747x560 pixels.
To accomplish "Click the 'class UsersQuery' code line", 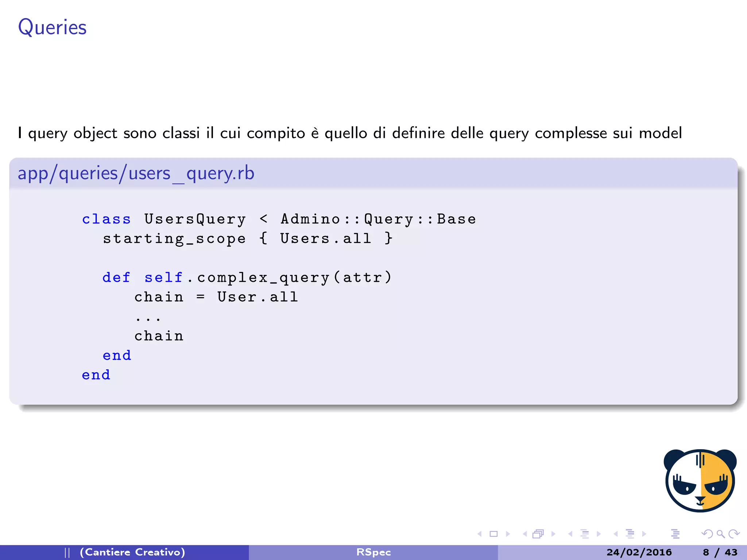I will click(x=279, y=219).
